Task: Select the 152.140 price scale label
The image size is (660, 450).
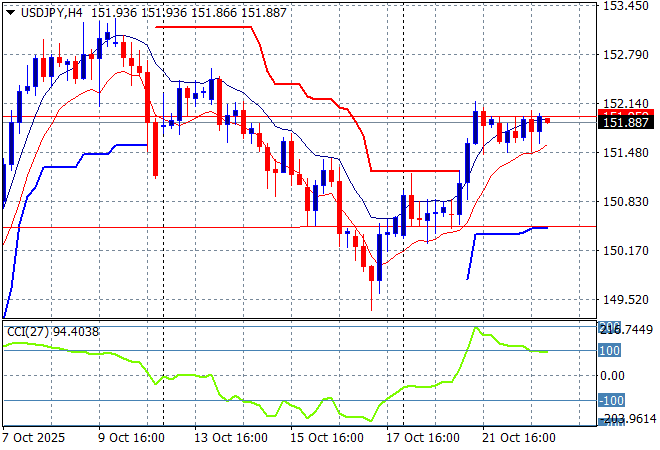Action: pos(626,104)
